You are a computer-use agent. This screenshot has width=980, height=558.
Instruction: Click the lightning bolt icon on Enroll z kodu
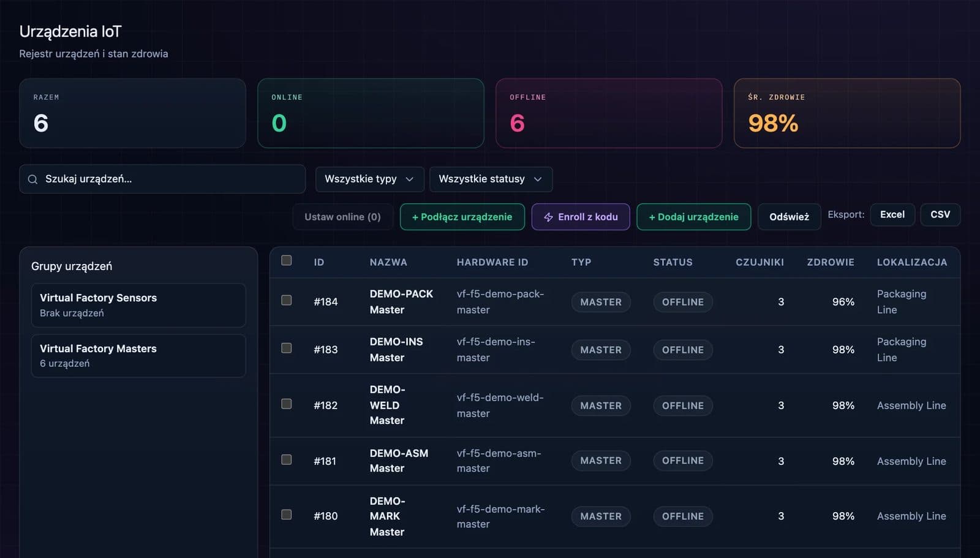coord(548,217)
